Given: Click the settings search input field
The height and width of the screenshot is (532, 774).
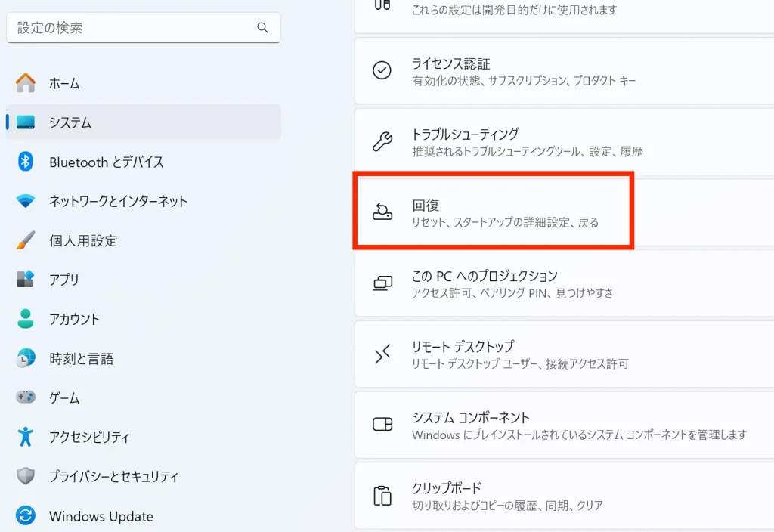Looking at the screenshot, I should 144,27.
